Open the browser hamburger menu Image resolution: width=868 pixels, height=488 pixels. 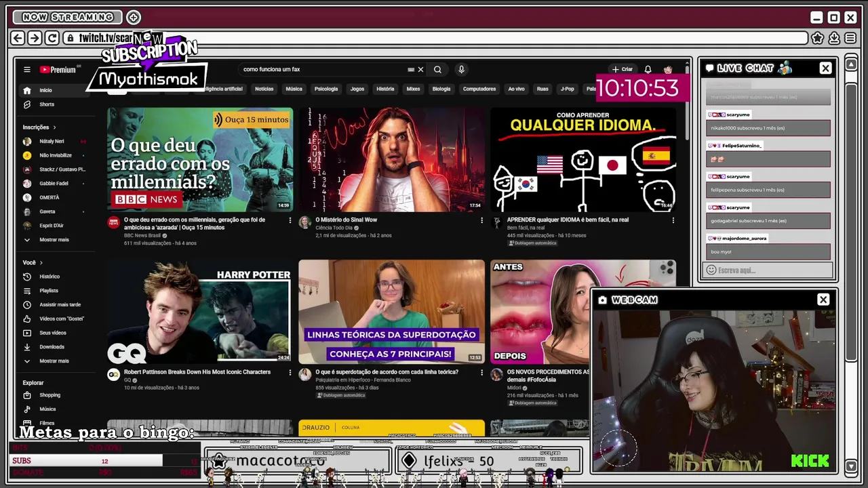(x=850, y=38)
